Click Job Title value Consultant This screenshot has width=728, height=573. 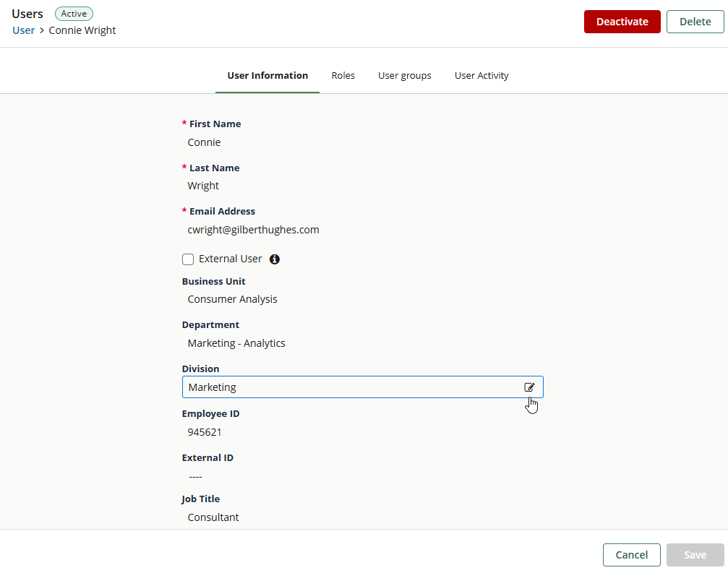pyautogui.click(x=213, y=517)
